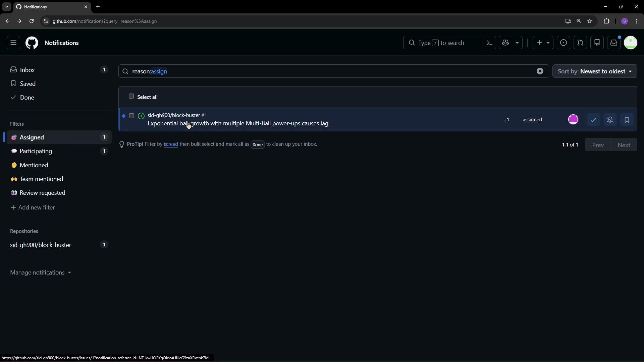Tick the block-buster #1 notification checkbox

pyautogui.click(x=131, y=116)
